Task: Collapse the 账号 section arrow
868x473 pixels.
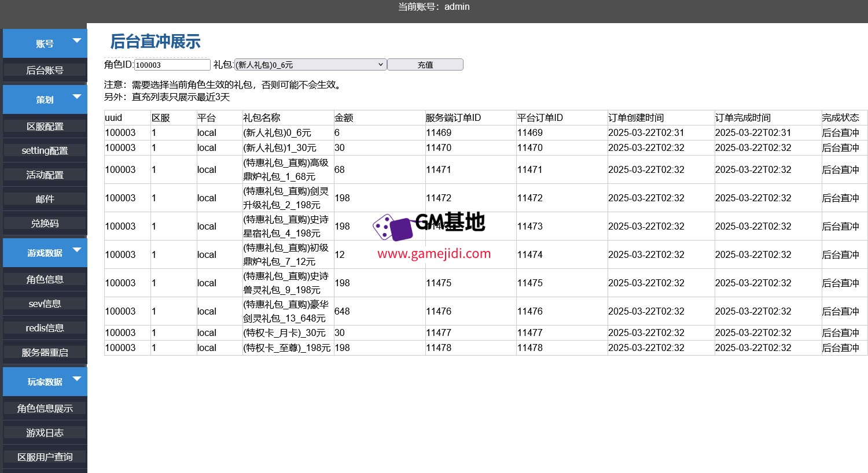Action: point(76,40)
